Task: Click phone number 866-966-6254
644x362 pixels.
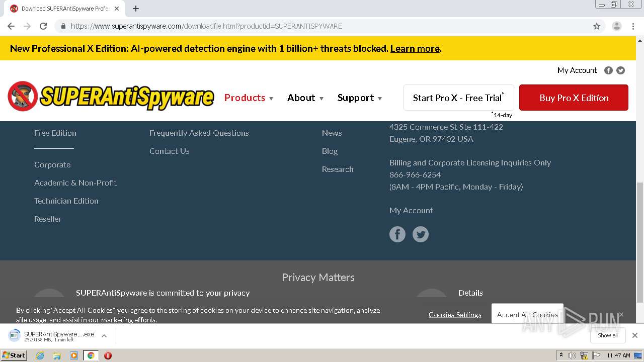Action: [415, 174]
